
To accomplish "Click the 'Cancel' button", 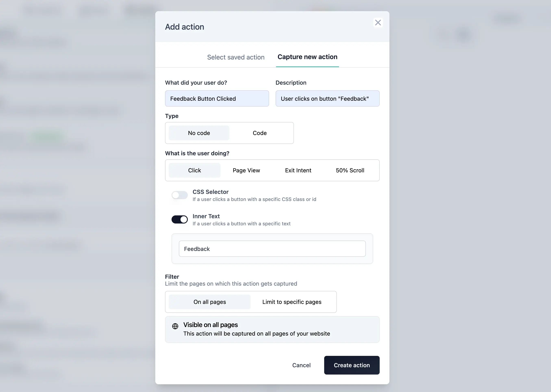I will tap(301, 365).
